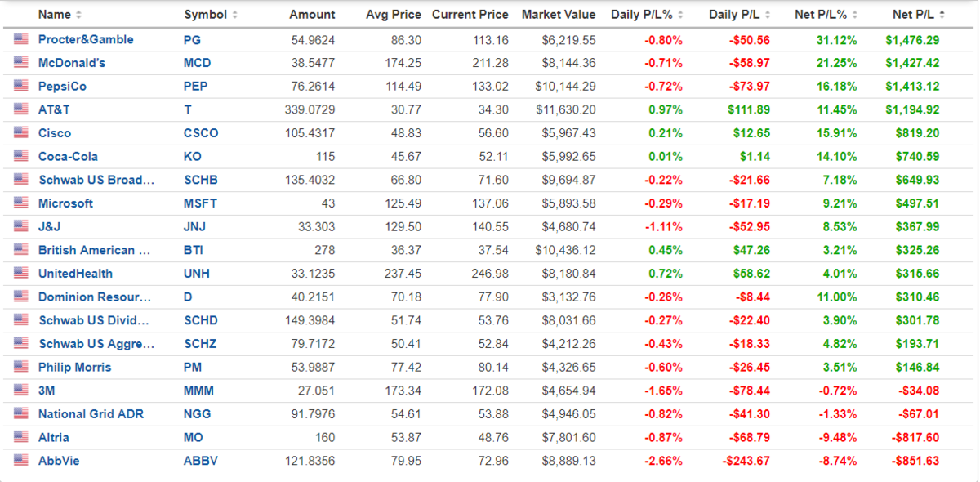Click the ABBV ticker symbol
Image resolution: width=980 pixels, height=482 pixels.
(201, 461)
